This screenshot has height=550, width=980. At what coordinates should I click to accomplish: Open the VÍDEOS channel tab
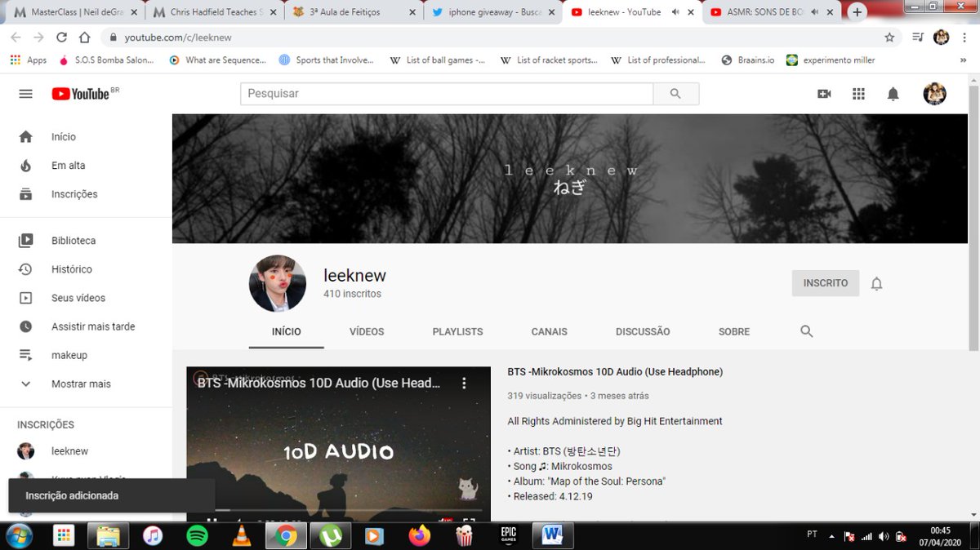[367, 332]
